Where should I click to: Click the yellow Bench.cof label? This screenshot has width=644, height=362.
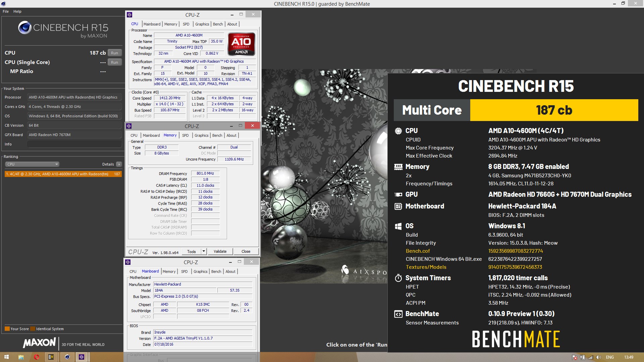click(418, 251)
